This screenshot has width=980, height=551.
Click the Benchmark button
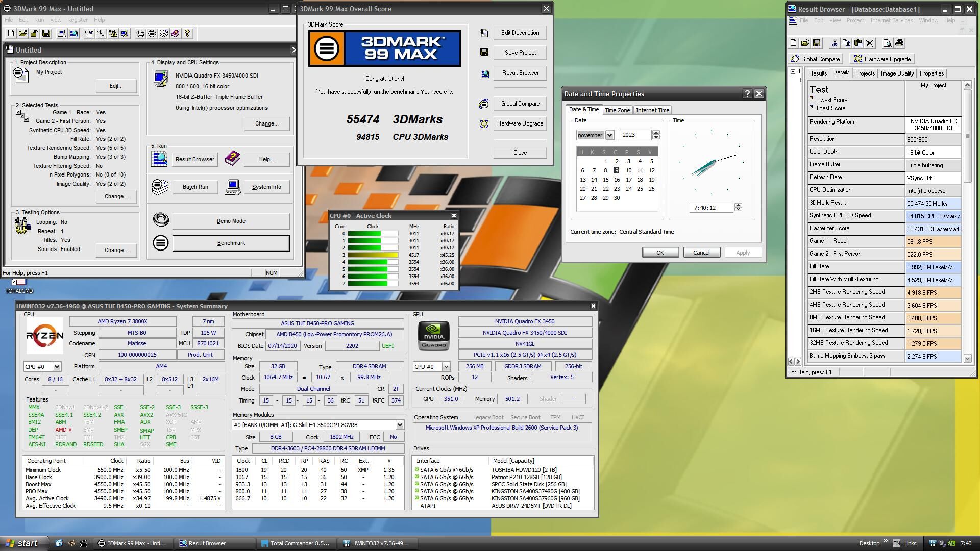[231, 243]
